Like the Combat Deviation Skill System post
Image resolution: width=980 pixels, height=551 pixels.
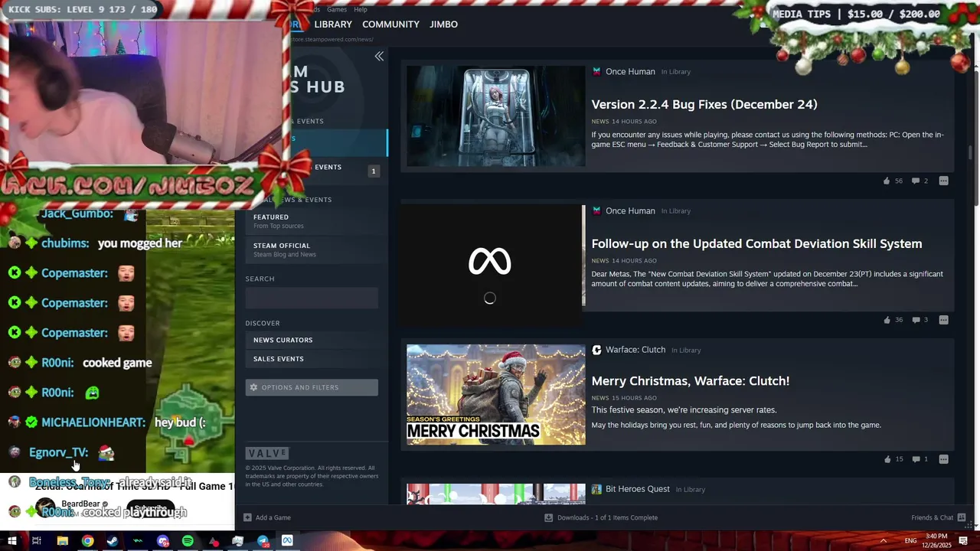[x=887, y=321]
